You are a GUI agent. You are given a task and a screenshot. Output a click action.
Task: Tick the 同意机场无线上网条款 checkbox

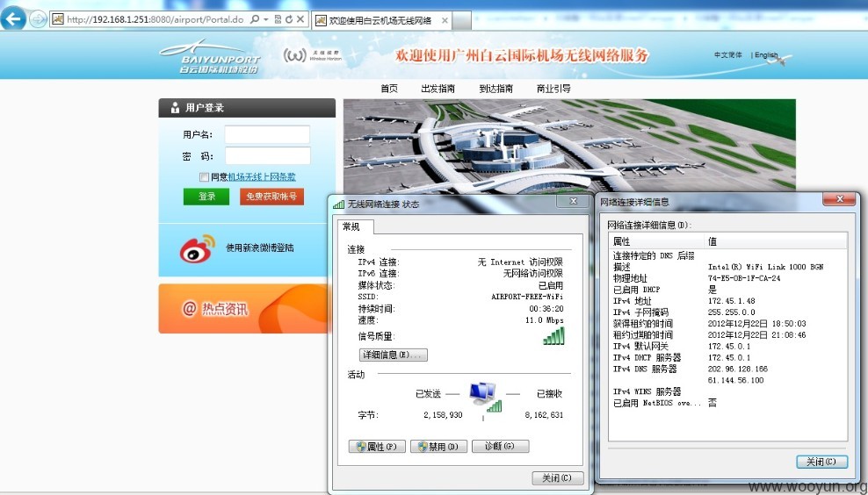coord(205,177)
